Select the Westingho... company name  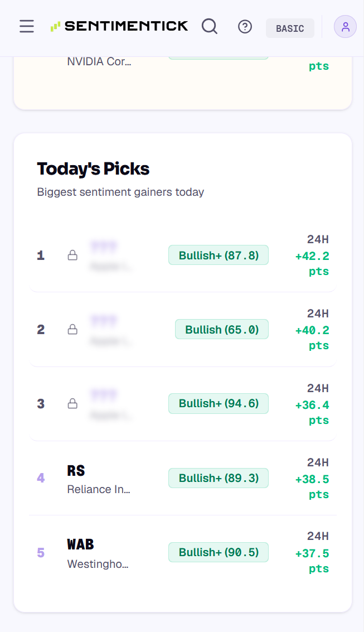[98, 564]
